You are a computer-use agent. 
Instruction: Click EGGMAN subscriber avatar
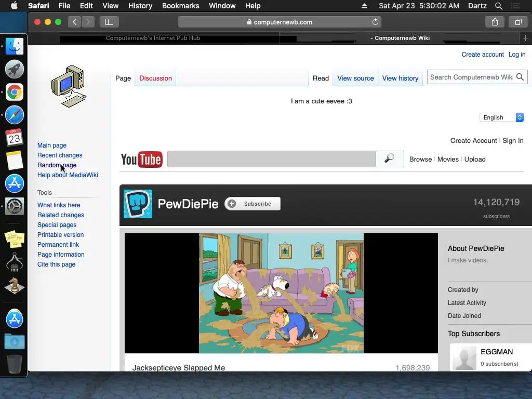(x=464, y=357)
